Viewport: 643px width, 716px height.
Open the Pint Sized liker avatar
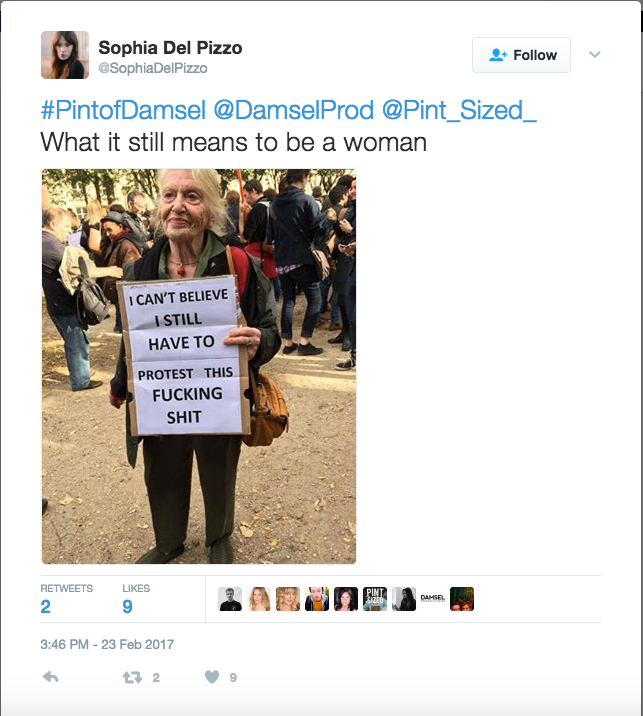coord(375,599)
